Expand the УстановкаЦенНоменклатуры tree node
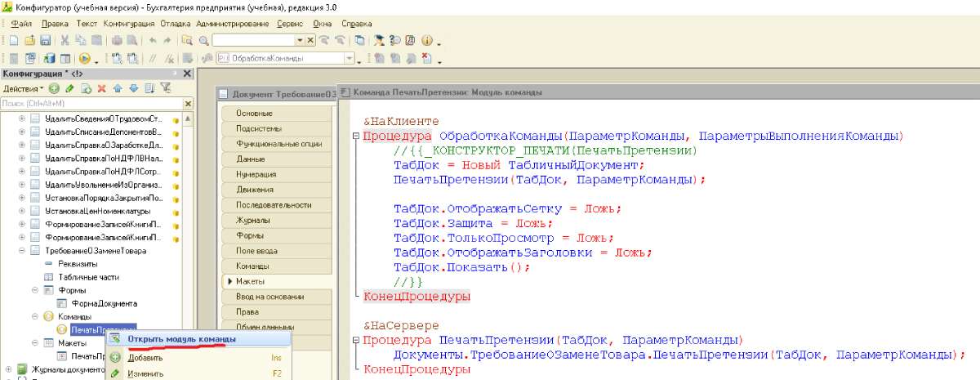 [x=22, y=211]
